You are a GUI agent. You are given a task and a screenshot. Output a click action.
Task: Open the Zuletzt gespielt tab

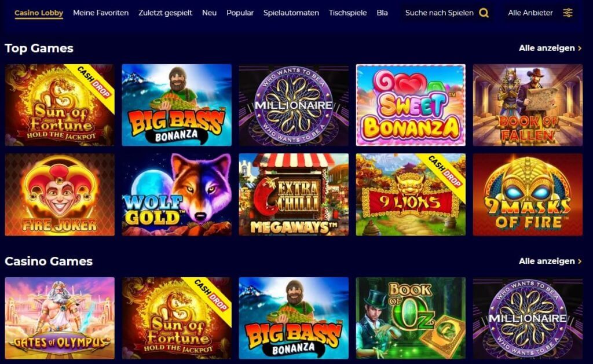tap(165, 13)
